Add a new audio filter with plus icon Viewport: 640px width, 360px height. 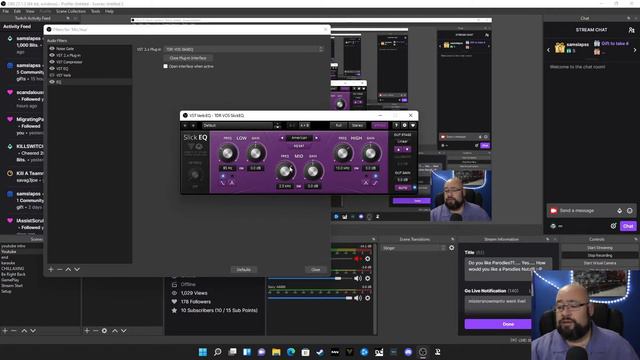51,269
